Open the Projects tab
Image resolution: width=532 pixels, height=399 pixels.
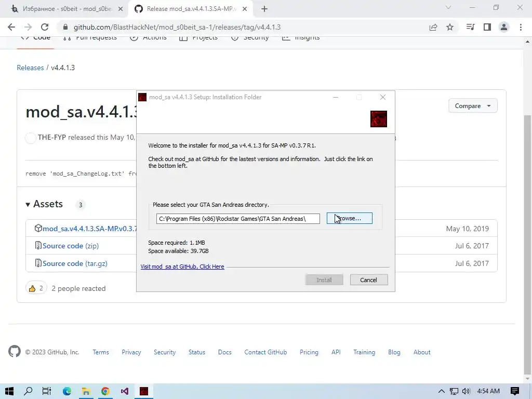point(198,37)
